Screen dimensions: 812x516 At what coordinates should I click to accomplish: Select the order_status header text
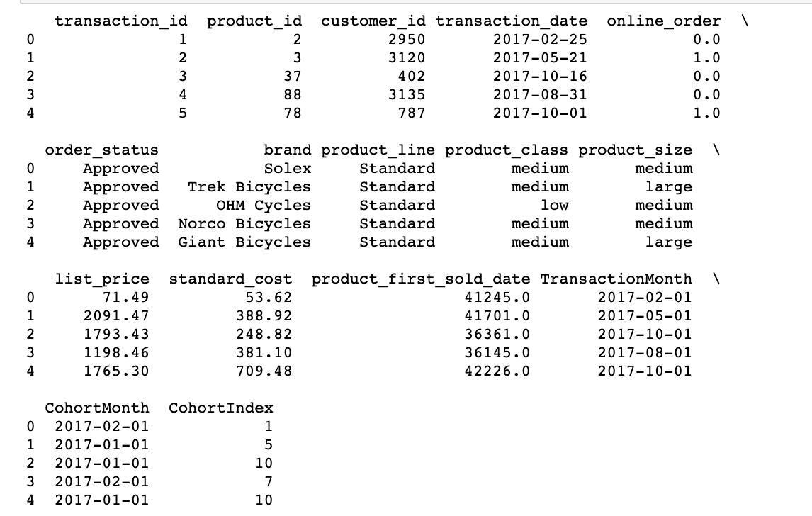[x=101, y=150]
